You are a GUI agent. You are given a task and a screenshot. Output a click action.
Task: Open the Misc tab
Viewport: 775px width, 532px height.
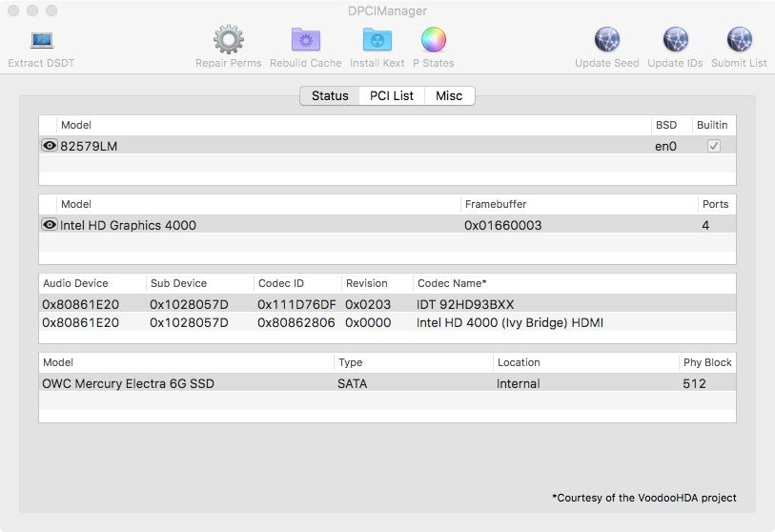(449, 96)
